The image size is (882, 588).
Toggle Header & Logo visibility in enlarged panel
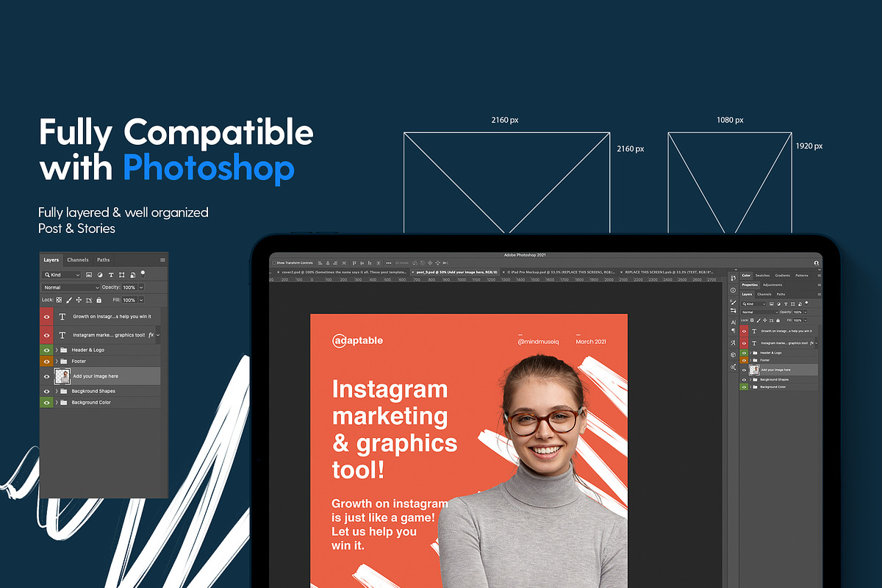(x=46, y=350)
